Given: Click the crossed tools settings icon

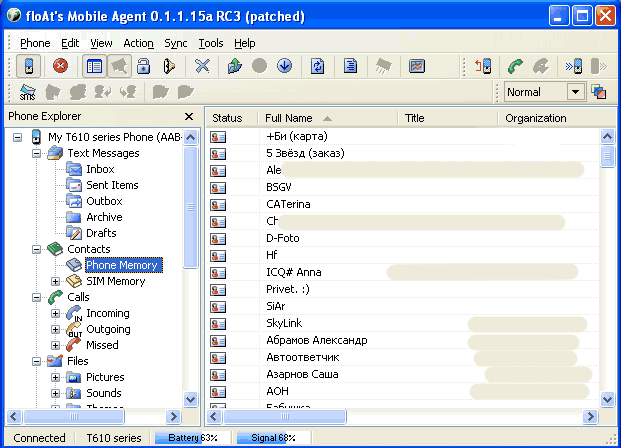Looking at the screenshot, I should coord(202,67).
